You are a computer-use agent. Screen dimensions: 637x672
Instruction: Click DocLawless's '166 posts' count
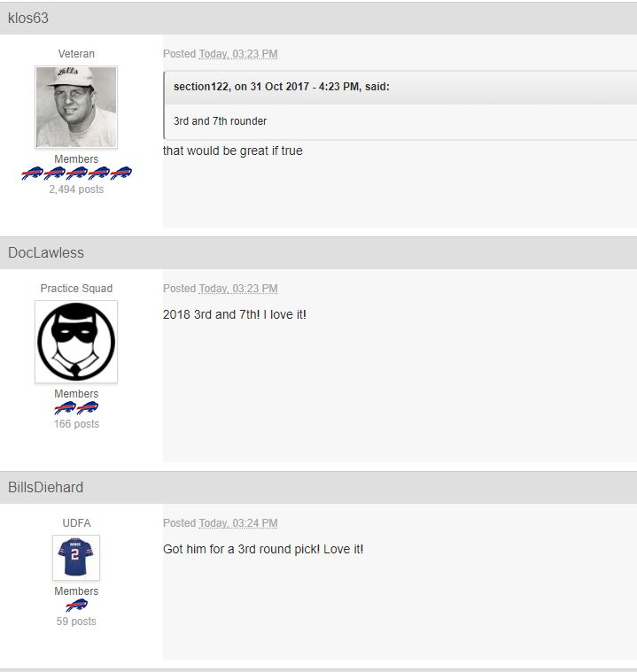tap(76, 424)
